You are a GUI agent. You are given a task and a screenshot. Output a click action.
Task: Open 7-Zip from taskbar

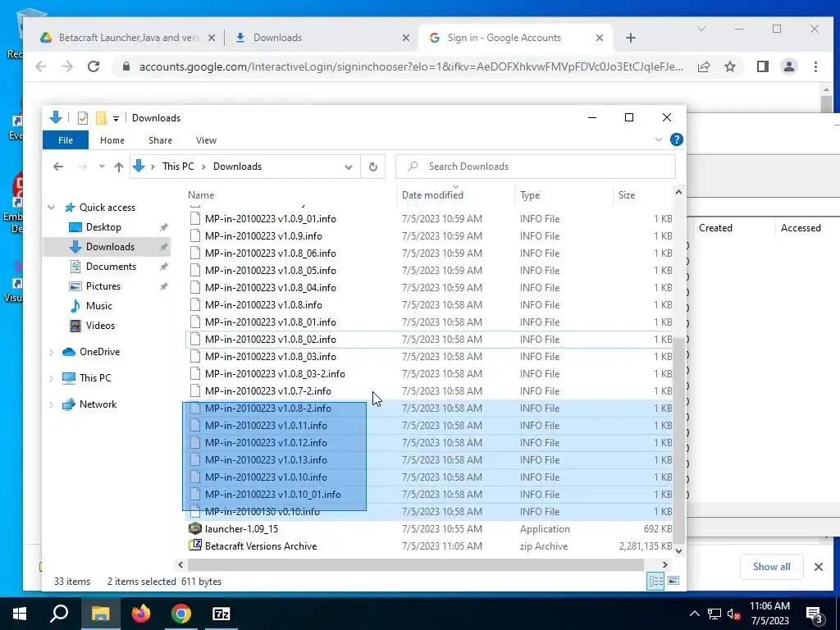tap(221, 614)
